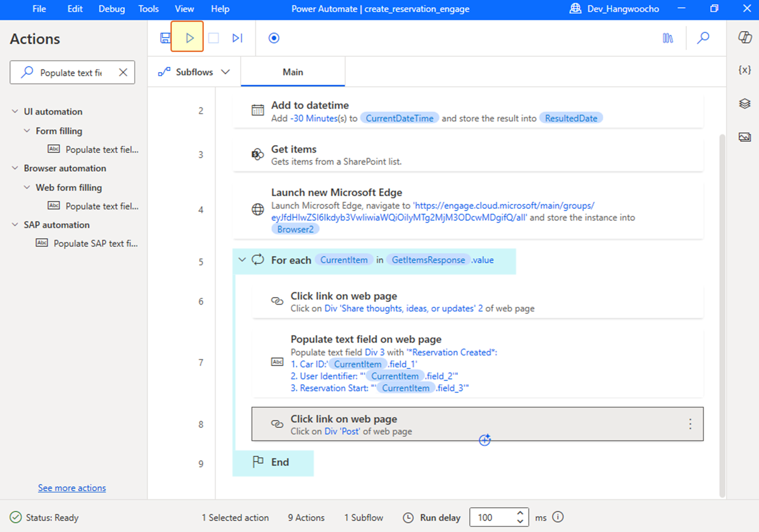Collapse the Web form filling subgroup

[x=27, y=188]
